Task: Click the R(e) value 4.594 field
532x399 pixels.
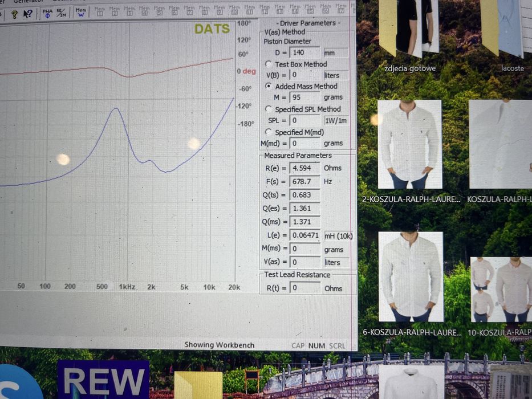Action: pyautogui.click(x=304, y=168)
